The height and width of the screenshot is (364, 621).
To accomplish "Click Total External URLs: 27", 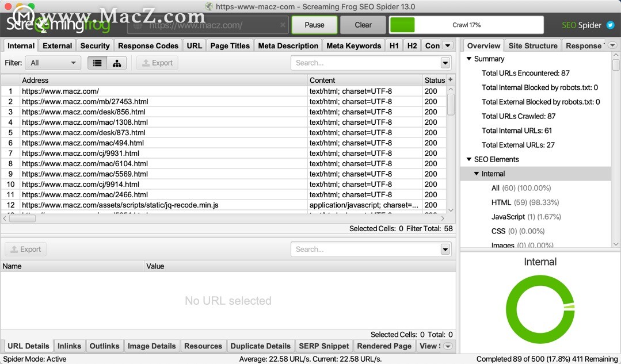I will tap(517, 145).
